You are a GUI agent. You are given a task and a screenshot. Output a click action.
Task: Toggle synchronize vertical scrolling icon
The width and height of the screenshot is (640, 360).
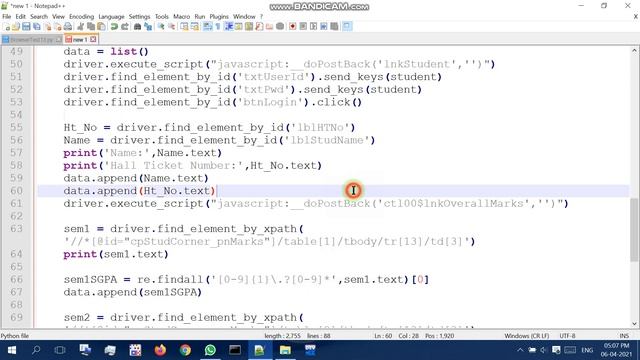point(184,27)
